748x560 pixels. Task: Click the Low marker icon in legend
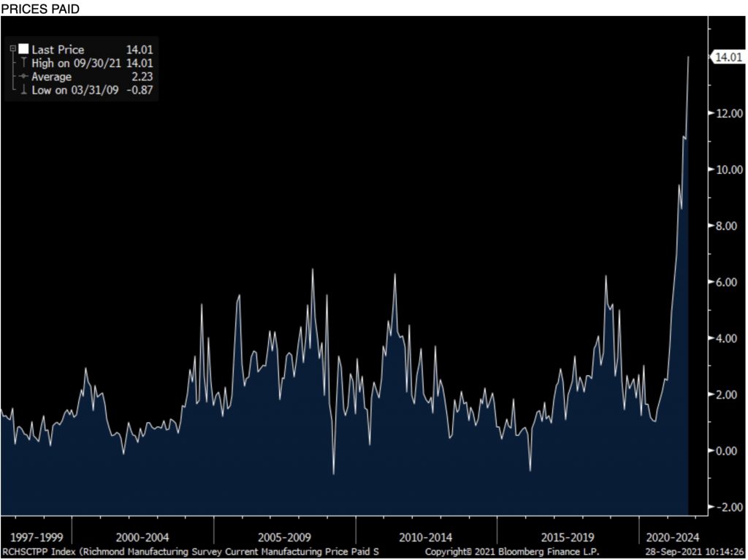23,91
